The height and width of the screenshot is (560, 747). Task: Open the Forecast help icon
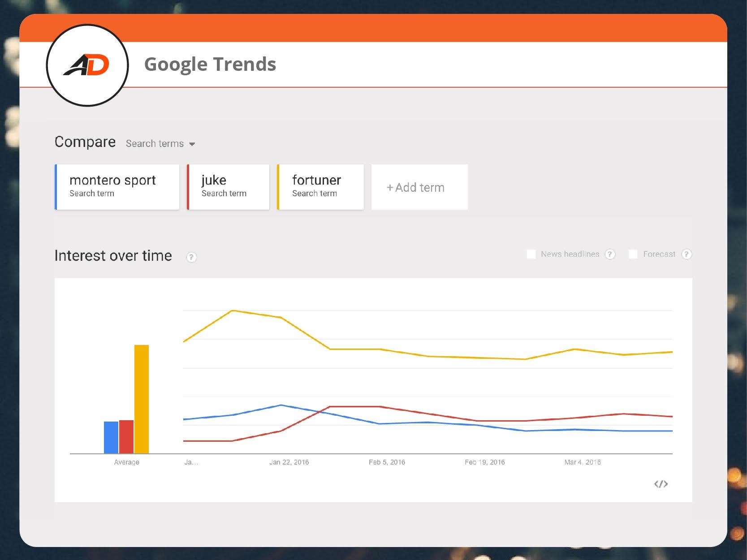coord(687,254)
